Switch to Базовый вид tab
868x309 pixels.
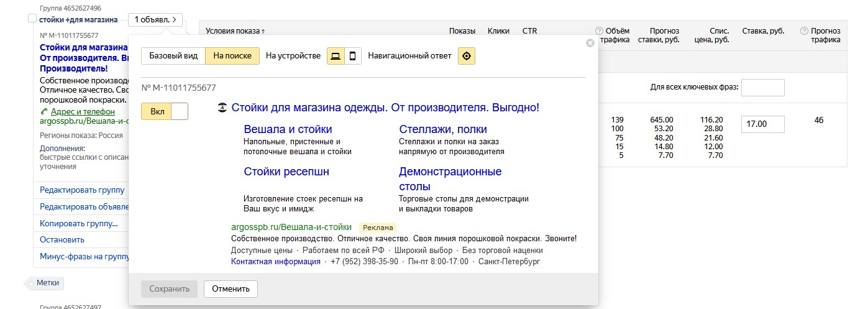point(173,56)
